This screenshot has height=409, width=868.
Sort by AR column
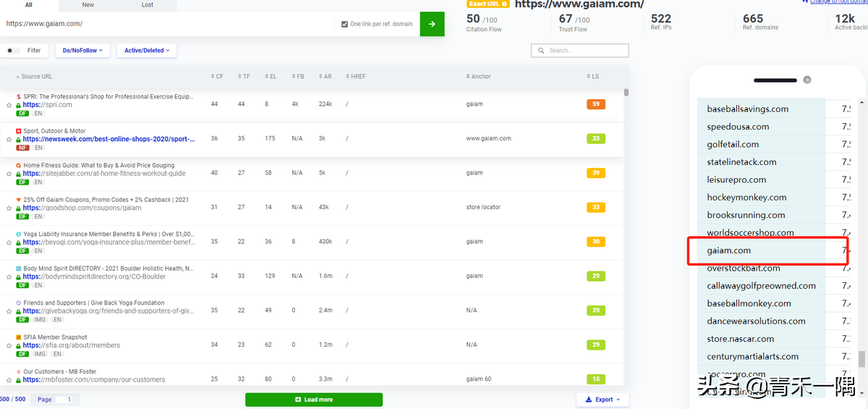[x=325, y=77]
